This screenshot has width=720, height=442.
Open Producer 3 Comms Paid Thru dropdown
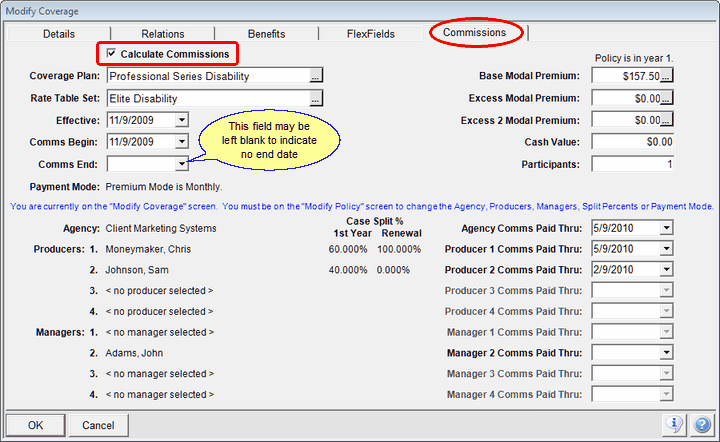[x=666, y=290]
